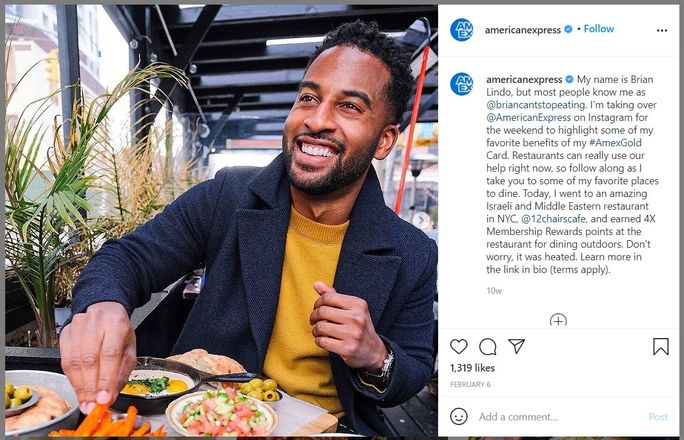
Task: Open the Amex avatar next to caption
Action: (462, 84)
